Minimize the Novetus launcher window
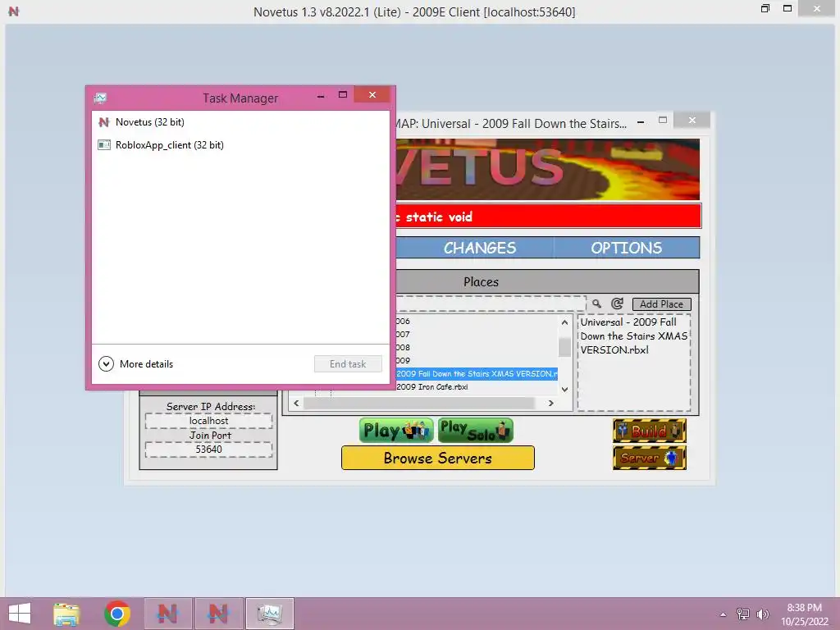 click(641, 122)
